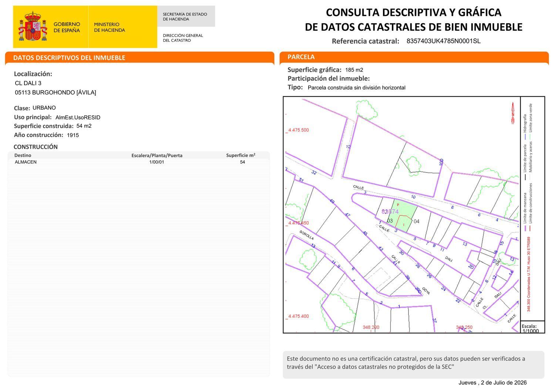
Task: Click the 'Destino' column header
Action: pos(23,155)
